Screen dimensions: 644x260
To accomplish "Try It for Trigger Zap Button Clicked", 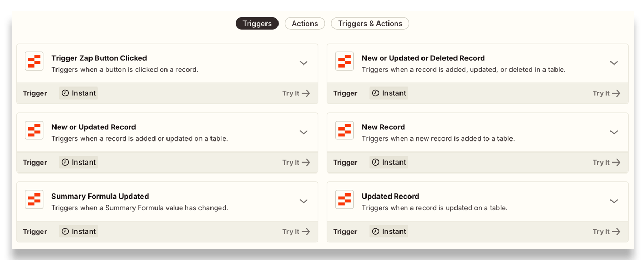I will (296, 93).
